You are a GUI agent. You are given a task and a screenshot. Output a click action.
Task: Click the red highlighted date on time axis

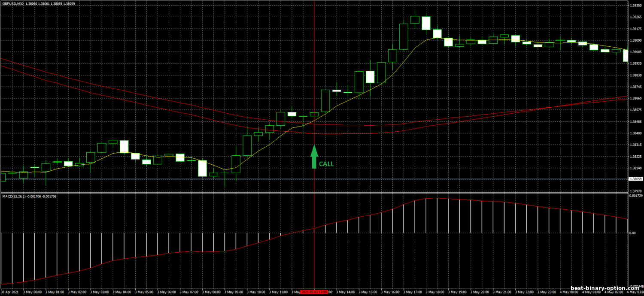[x=315, y=292]
